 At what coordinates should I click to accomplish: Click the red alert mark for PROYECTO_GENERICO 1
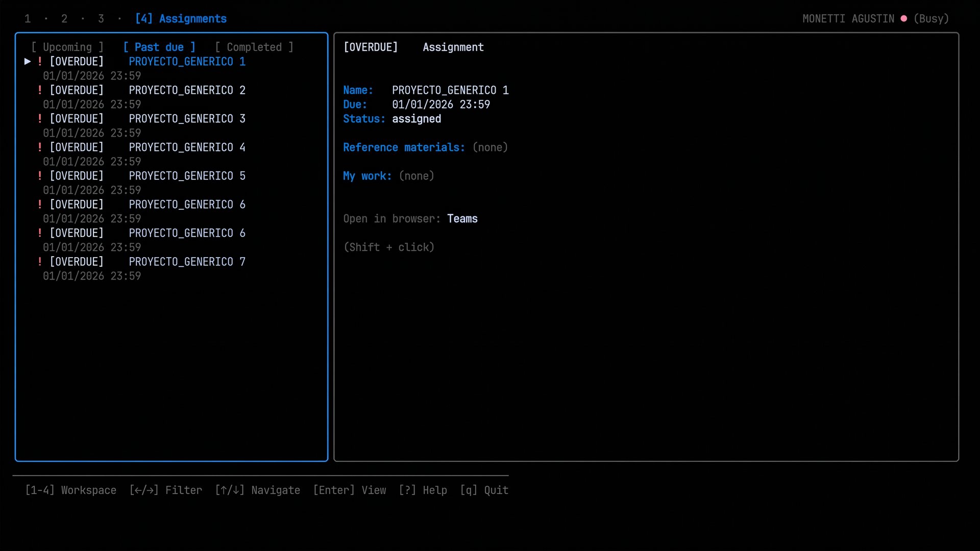tap(40, 61)
